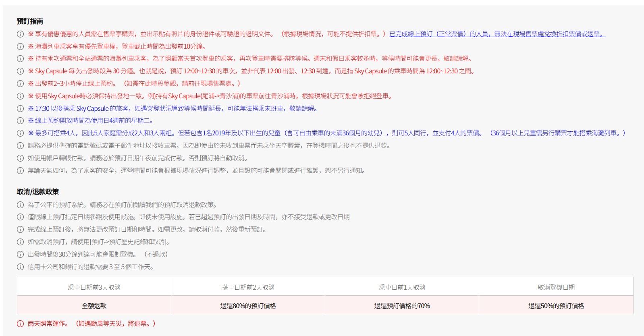Click info icon beside 出發前2~3小時停止線上預約
This screenshot has width=644, height=336.
tap(20, 84)
